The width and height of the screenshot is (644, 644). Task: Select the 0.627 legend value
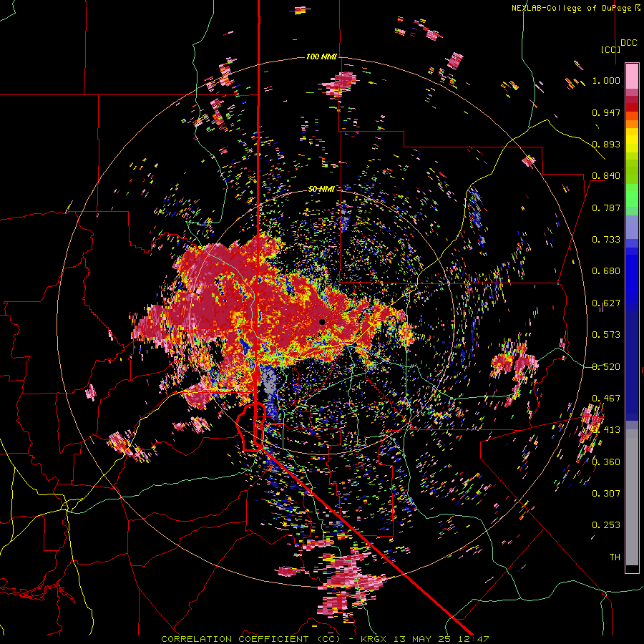(x=606, y=303)
